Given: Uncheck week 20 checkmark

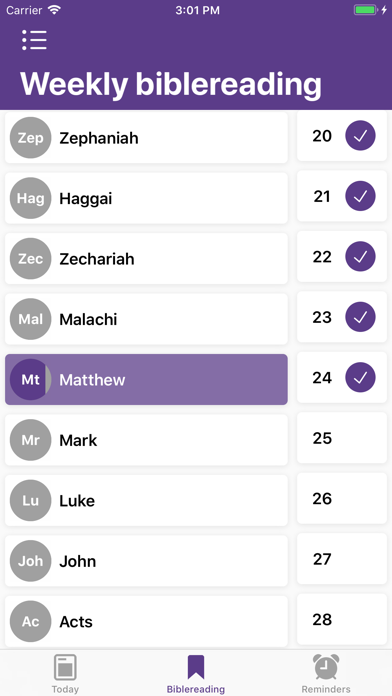Looking at the screenshot, I should tap(360, 136).
